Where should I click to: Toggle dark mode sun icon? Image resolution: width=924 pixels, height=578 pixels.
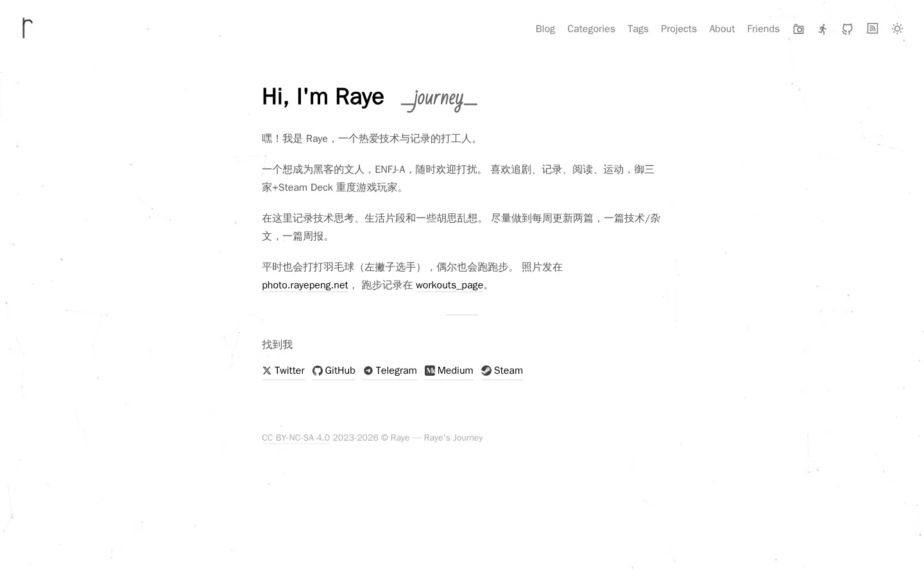[898, 29]
